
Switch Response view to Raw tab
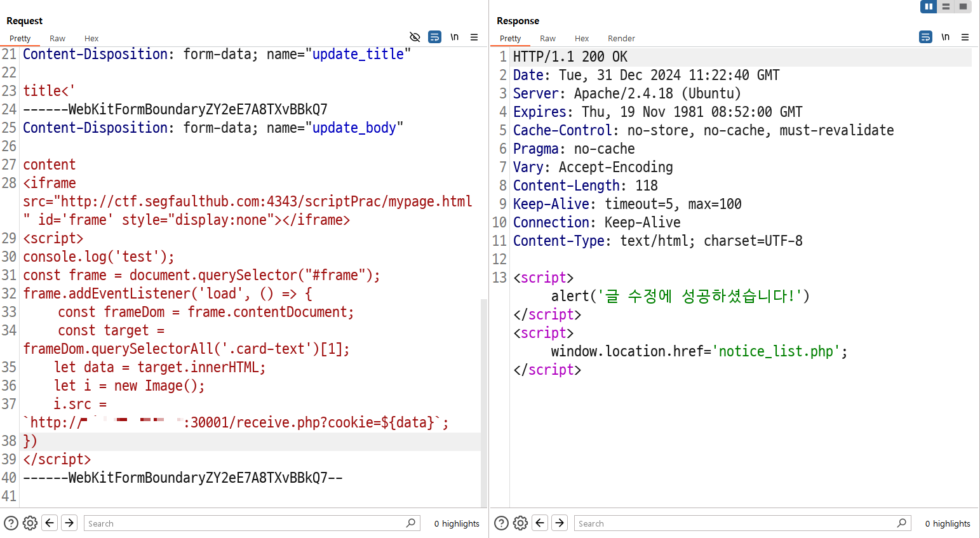pyautogui.click(x=548, y=38)
